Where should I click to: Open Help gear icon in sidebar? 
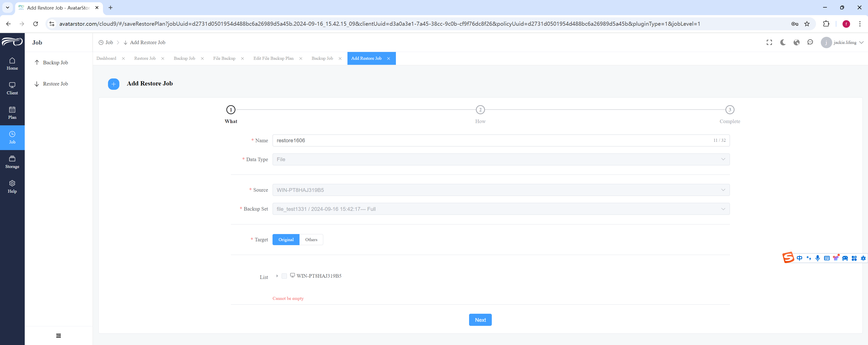click(x=12, y=183)
